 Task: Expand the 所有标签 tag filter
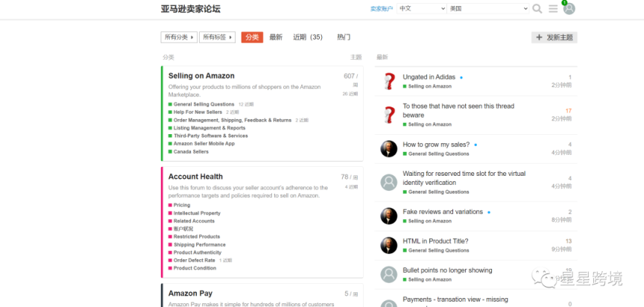click(x=217, y=37)
